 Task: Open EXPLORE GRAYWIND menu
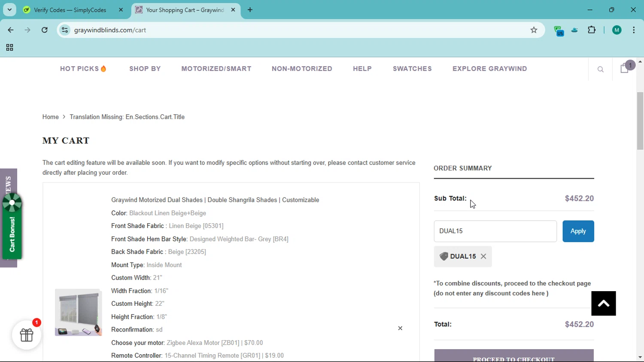point(490,69)
